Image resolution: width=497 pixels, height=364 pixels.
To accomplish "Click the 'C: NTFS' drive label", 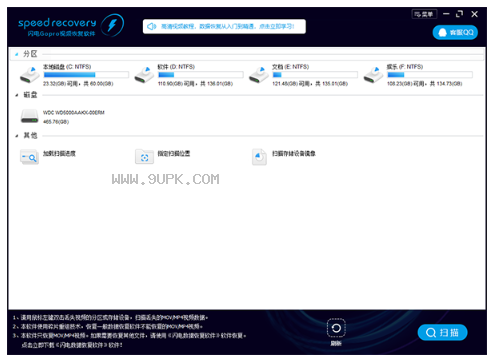I will click(x=67, y=67).
